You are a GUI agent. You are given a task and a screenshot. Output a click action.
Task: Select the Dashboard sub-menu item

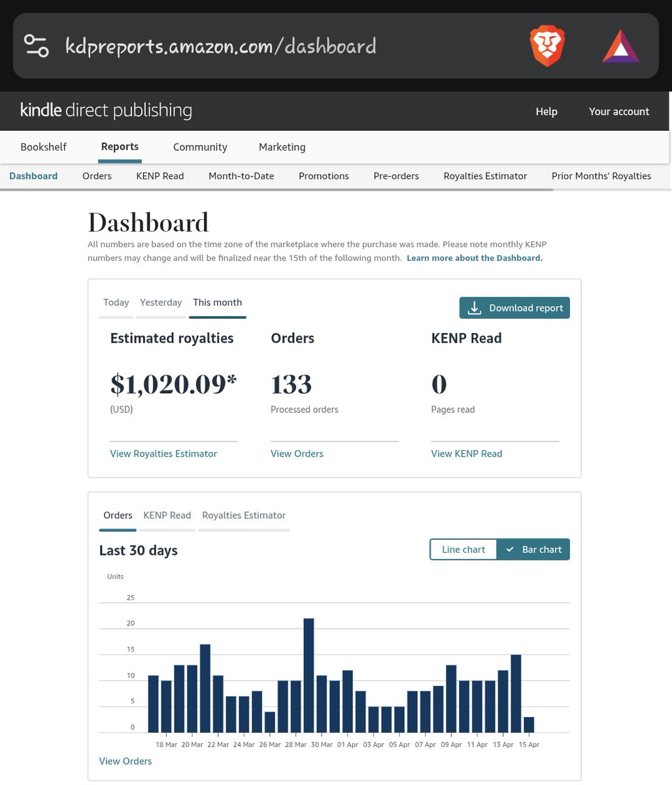click(x=33, y=176)
